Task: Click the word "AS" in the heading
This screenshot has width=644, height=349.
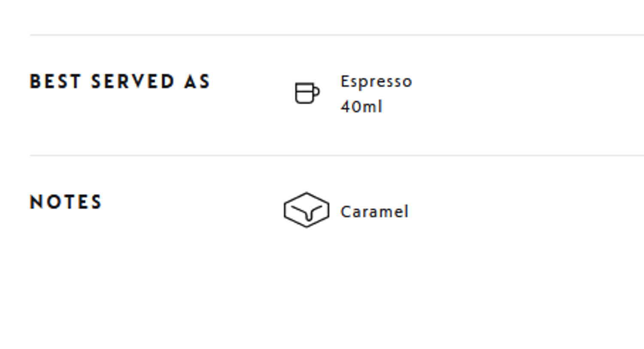Action: tap(197, 82)
